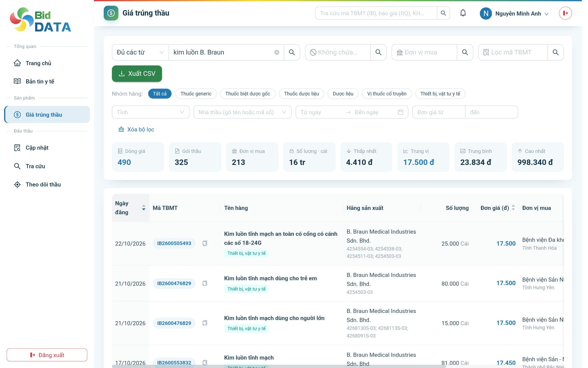Open the 'Đủ các từ' match mode dropdown
This screenshot has height=368, width=588.
click(x=140, y=52)
